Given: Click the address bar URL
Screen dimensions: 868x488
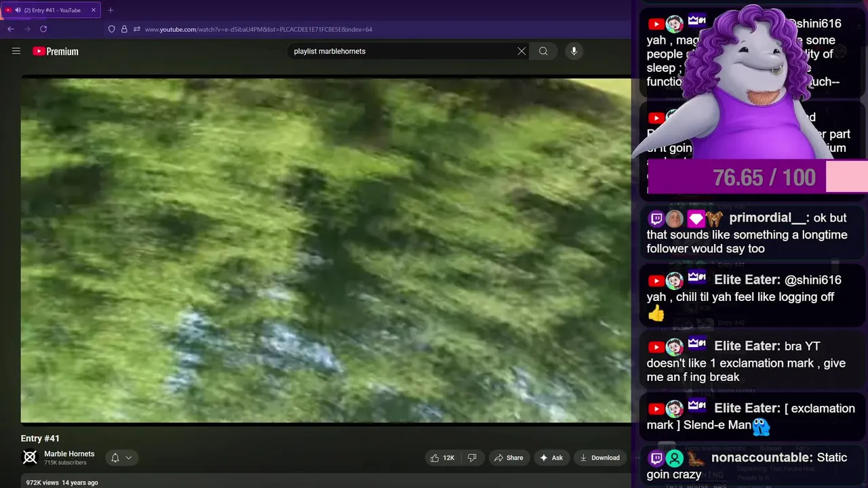Looking at the screenshot, I should [x=258, y=29].
